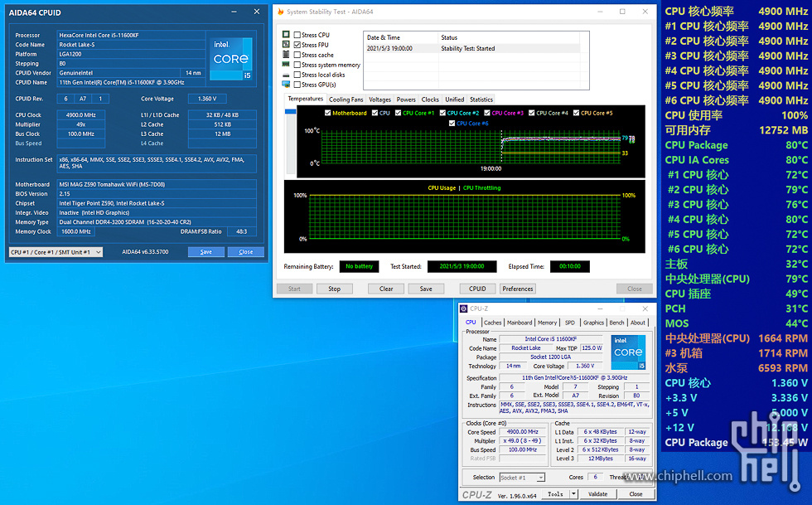Open the Mainboard tab in CPU-Z
The width and height of the screenshot is (812, 505).
tap(520, 323)
